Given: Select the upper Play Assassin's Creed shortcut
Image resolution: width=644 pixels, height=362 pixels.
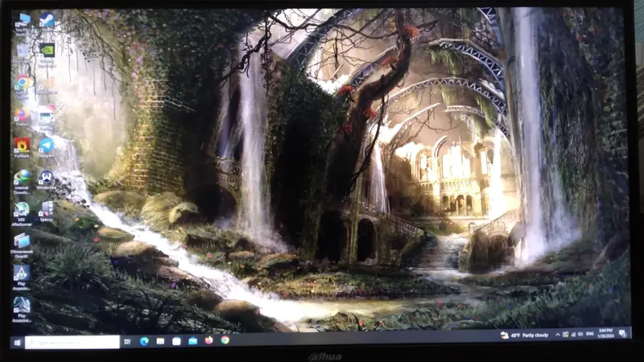Looking at the screenshot, I should [x=22, y=274].
